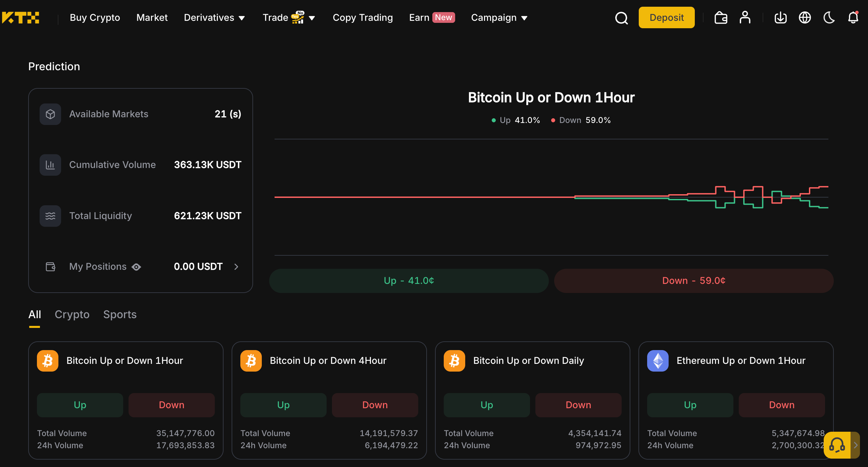Click the Total Liquidity waves icon
Image resolution: width=868 pixels, height=467 pixels.
pos(50,216)
